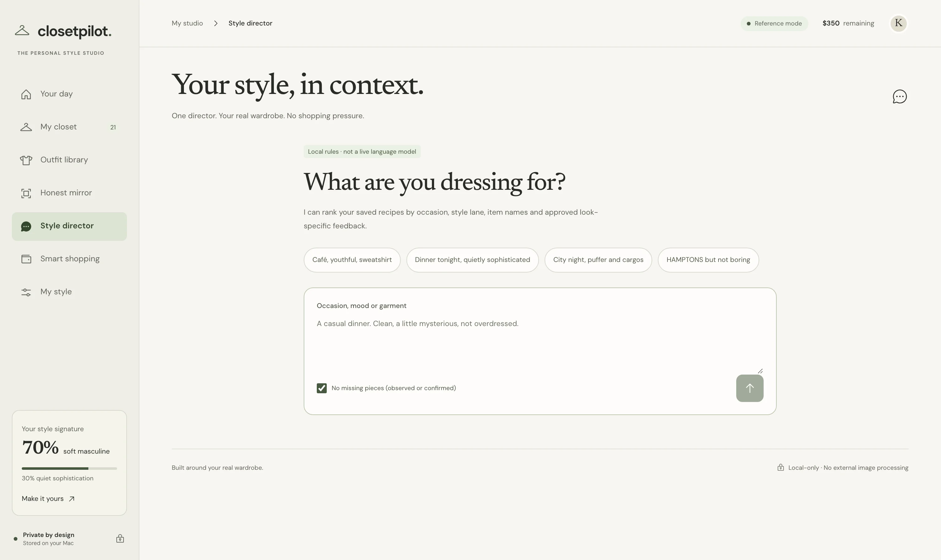
Task: Click the chat bubble icon beside Style director
Action: (26, 226)
